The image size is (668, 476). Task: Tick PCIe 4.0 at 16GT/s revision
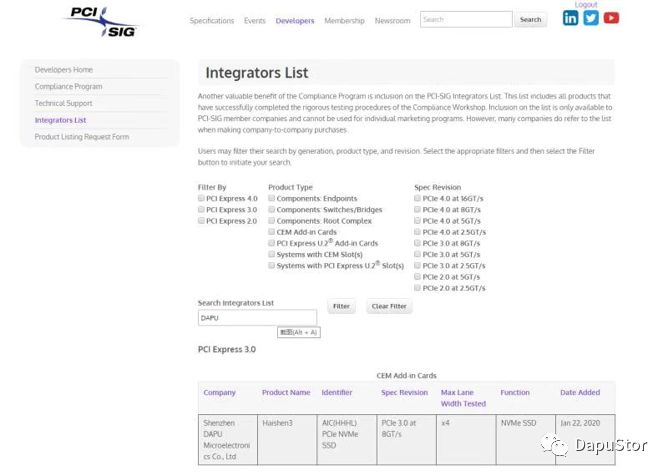pyautogui.click(x=417, y=198)
